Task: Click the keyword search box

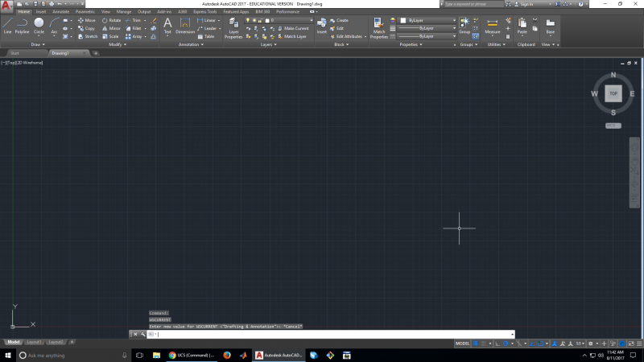Action: pyautogui.click(x=473, y=4)
